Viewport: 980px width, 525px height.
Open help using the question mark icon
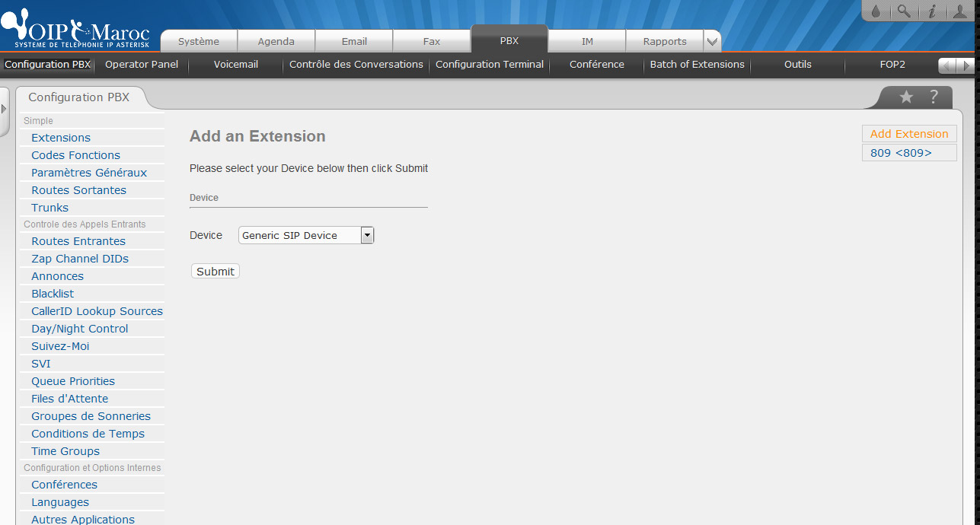tap(934, 97)
